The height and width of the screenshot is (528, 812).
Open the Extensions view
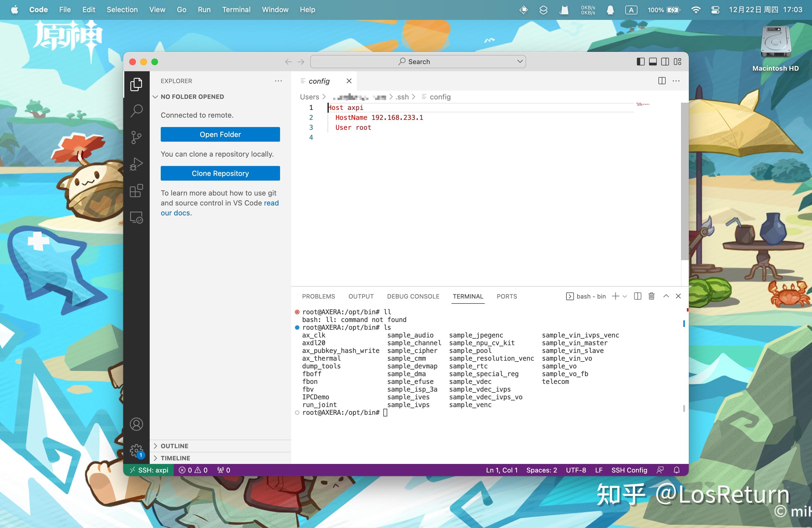click(x=136, y=191)
